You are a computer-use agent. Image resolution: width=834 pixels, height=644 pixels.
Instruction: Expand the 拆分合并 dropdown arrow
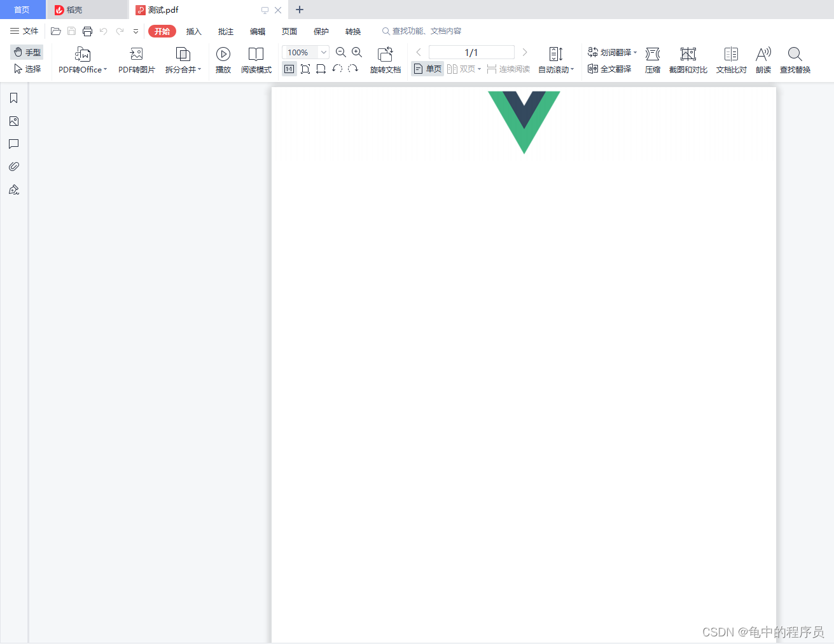pos(199,70)
